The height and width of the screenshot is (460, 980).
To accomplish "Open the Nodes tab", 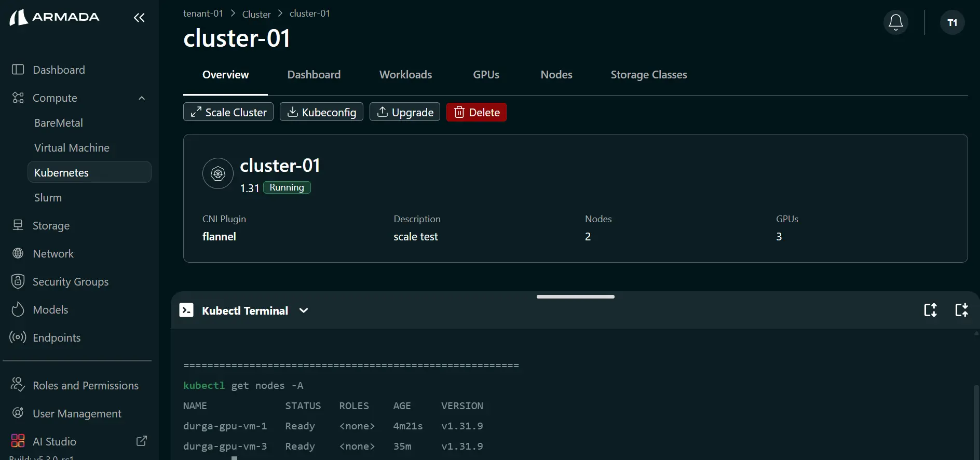I will [556, 75].
